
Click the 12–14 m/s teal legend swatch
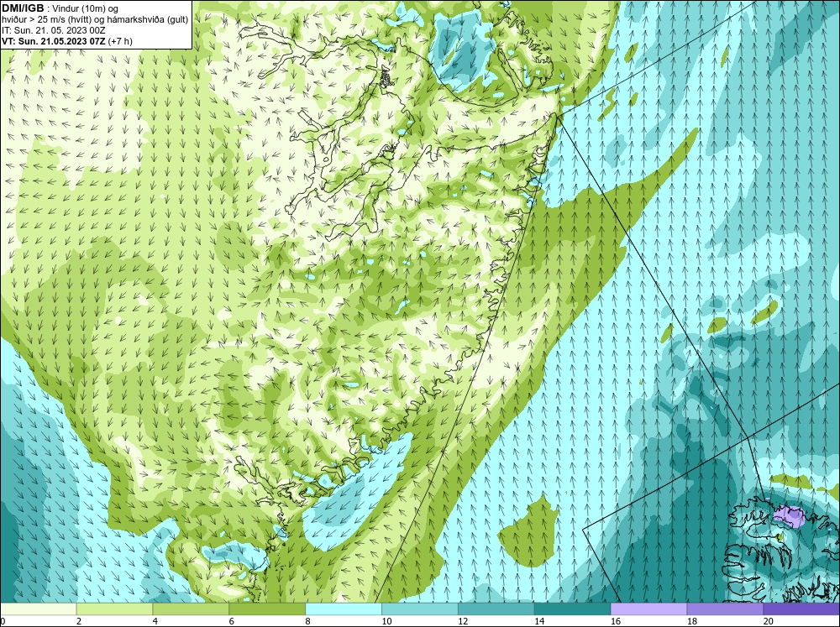496,609
